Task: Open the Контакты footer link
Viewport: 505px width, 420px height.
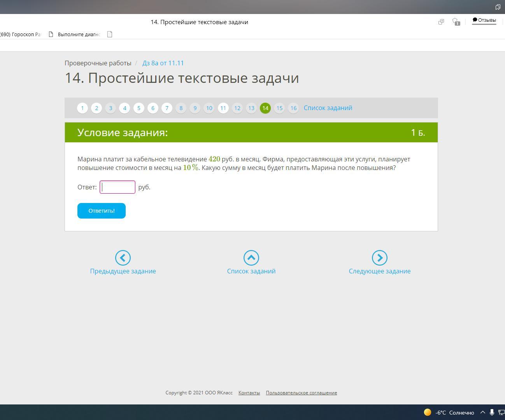Action: click(x=249, y=393)
